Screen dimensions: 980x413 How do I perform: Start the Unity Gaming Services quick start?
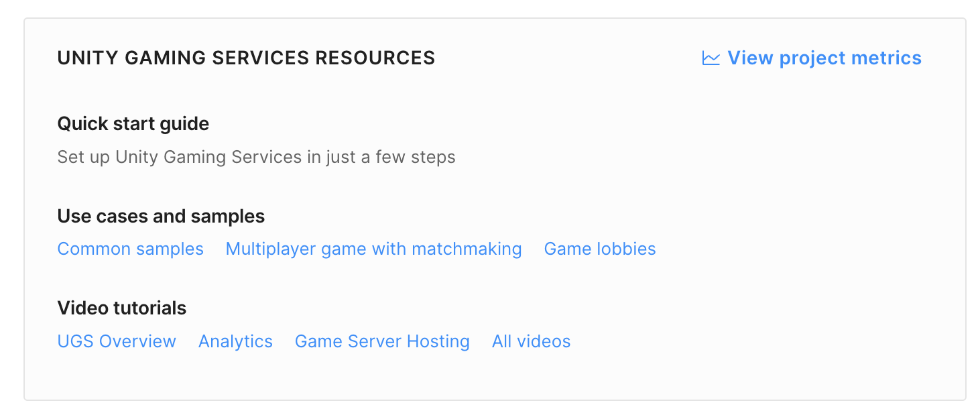133,123
